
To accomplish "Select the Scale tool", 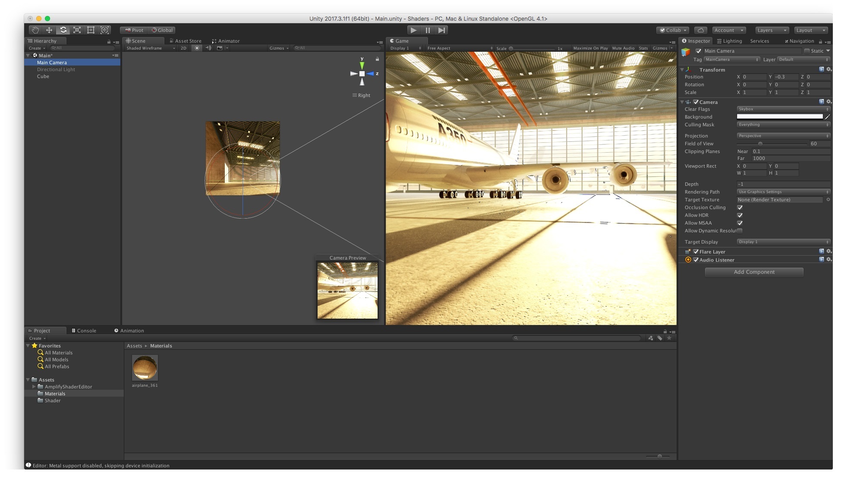I will coord(76,30).
